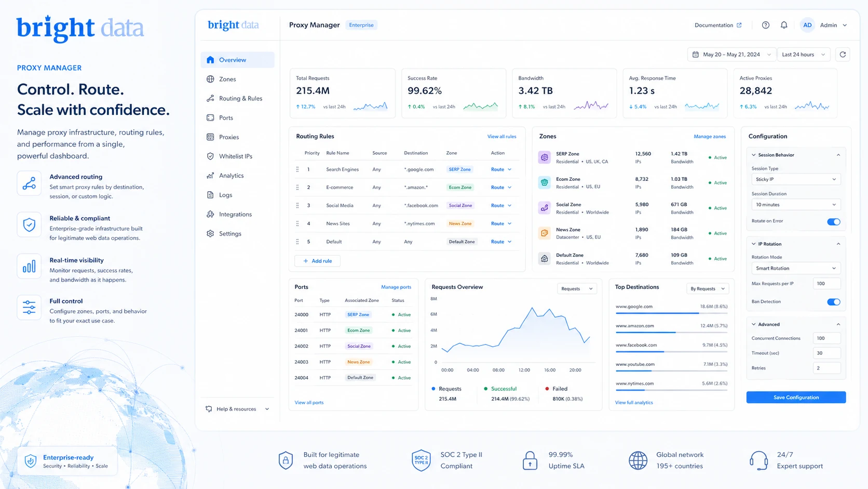Toggle Rotate on Error switch
Screen dimensions: 868x489
pos(833,222)
